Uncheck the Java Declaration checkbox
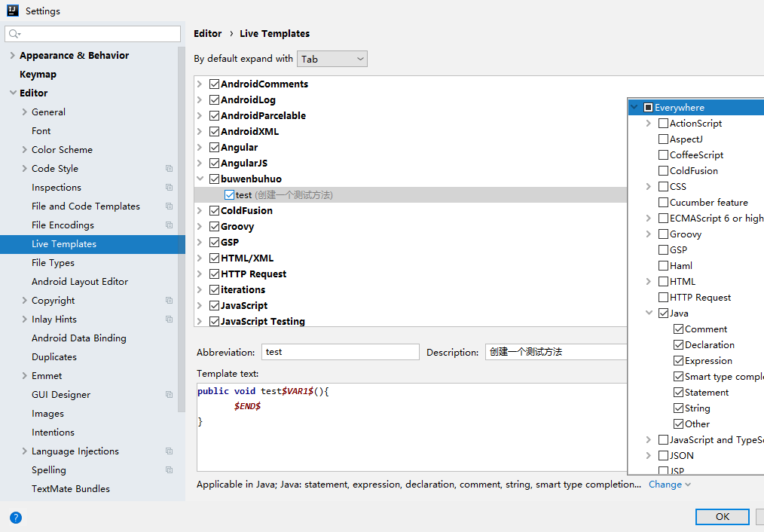764x532 pixels. click(678, 345)
